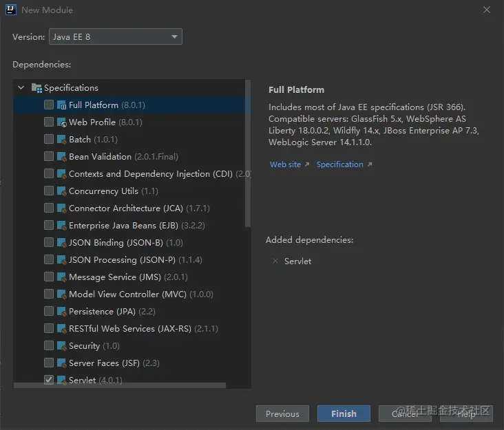
Task: Click the Previous button
Action: point(282,413)
